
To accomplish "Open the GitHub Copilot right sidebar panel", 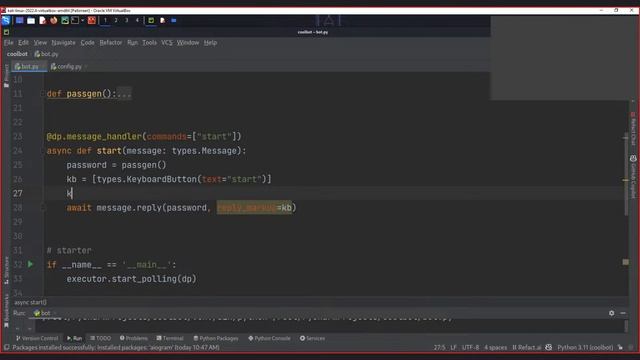I will (633, 177).
